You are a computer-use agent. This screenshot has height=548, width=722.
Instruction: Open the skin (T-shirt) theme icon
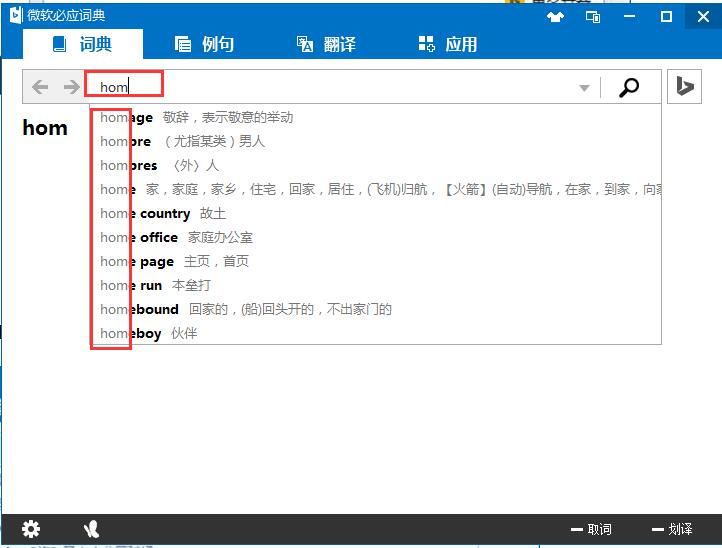click(555, 16)
